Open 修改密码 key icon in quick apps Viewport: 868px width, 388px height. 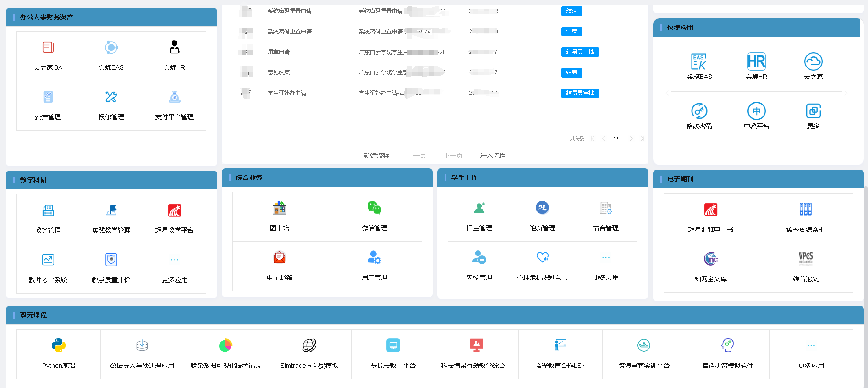699,111
